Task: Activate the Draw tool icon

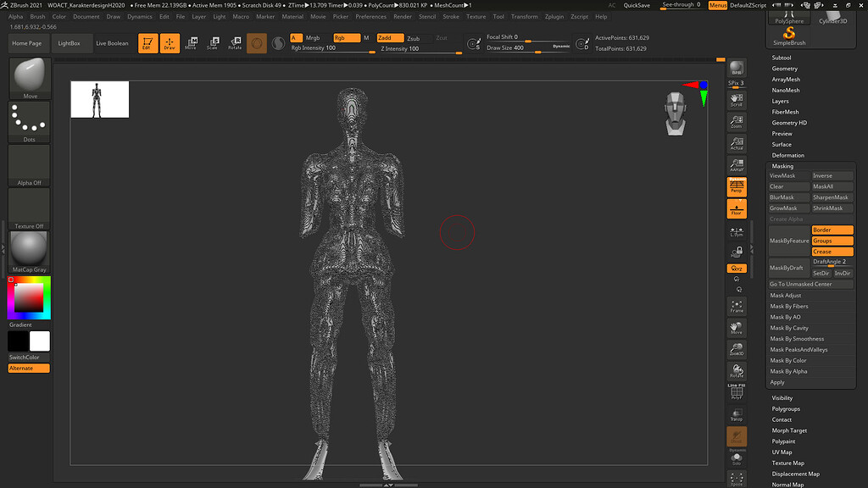Action: (170, 43)
